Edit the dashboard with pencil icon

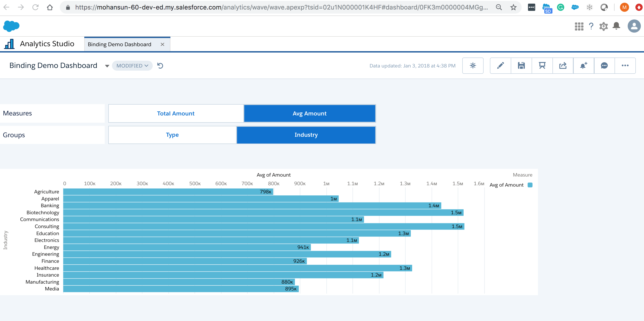pos(500,65)
